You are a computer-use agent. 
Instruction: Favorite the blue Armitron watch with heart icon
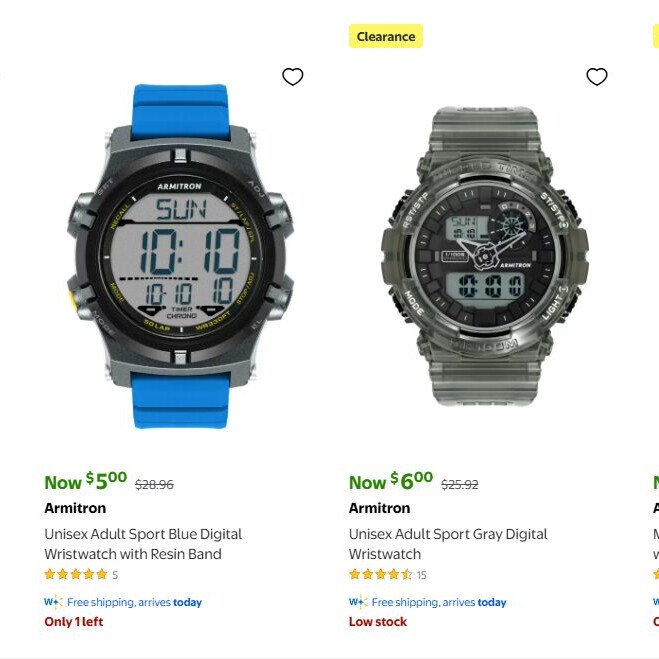pyautogui.click(x=293, y=77)
